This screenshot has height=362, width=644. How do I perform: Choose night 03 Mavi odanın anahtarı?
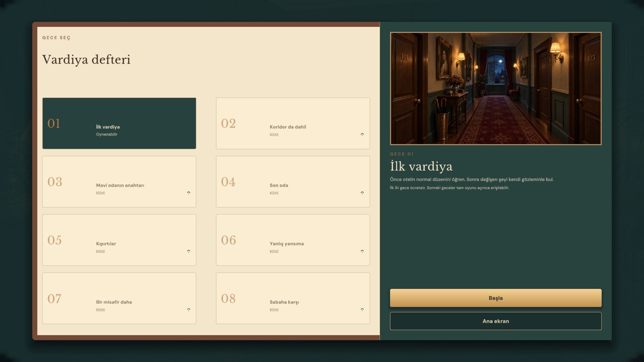[x=119, y=182]
